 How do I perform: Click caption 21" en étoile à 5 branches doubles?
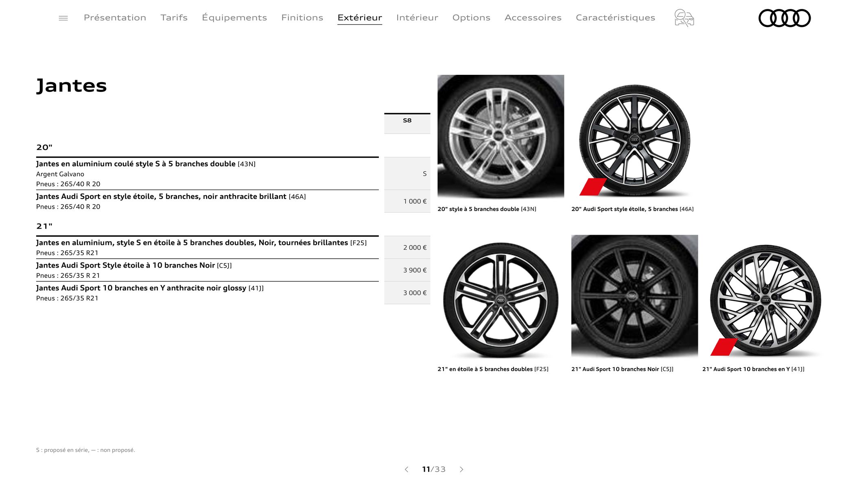[x=493, y=369]
